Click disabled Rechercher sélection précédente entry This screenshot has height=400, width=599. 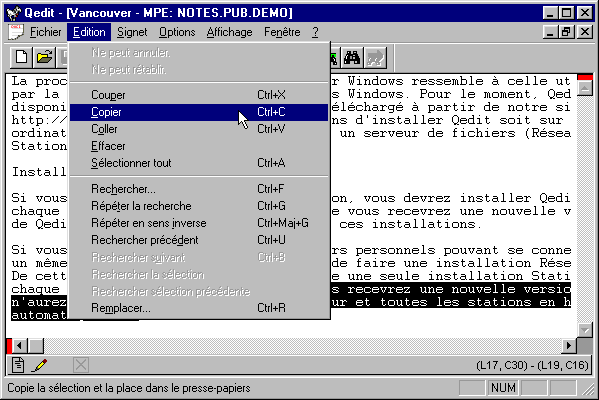pyautogui.click(x=199, y=291)
